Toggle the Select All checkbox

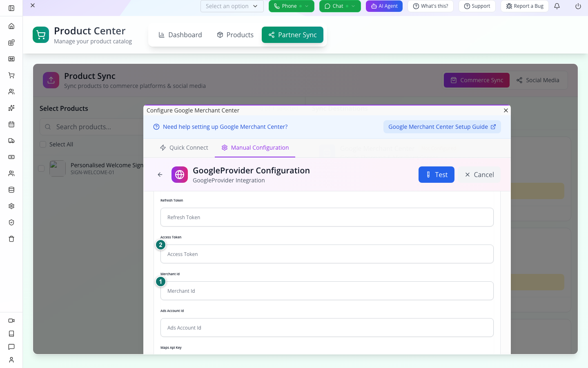43,144
